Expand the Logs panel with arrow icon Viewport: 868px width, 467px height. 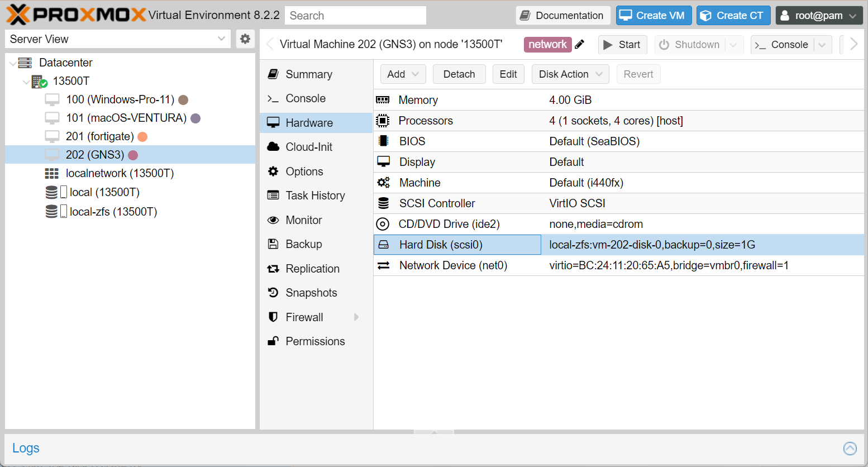pyautogui.click(x=850, y=448)
